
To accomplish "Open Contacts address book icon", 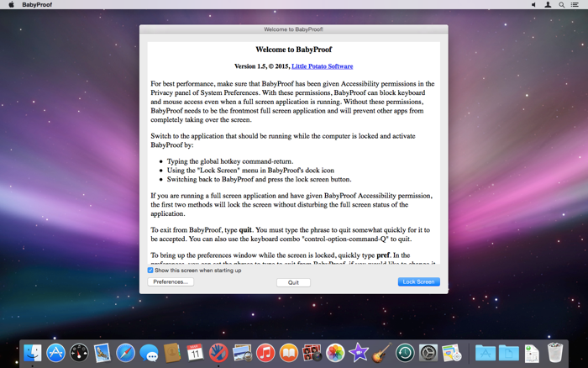I will 172,353.
